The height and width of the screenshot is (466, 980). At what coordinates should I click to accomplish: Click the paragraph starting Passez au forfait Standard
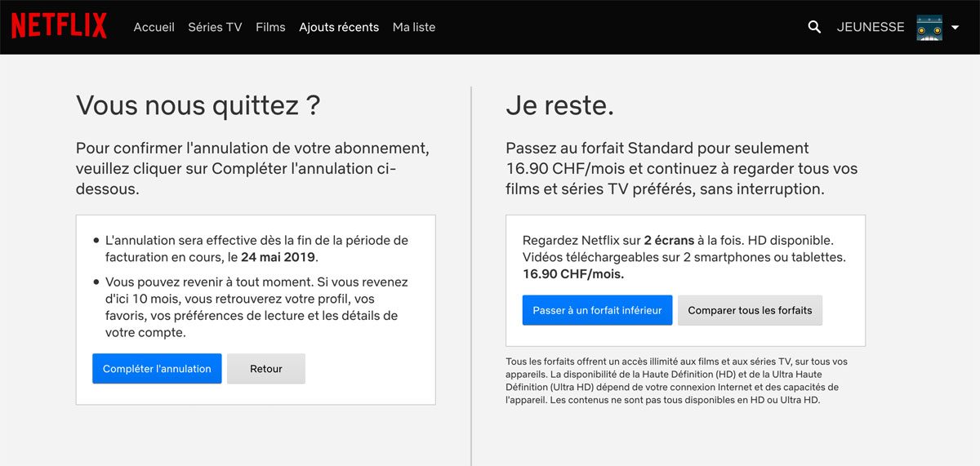coord(682,169)
